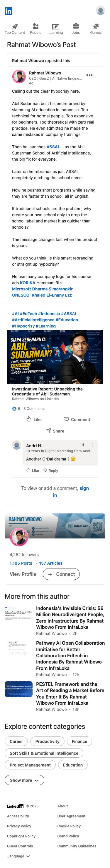Image resolution: width=110 pixels, height=868 pixels.
Task: Open the Learning video icon
Action: coord(55,26)
